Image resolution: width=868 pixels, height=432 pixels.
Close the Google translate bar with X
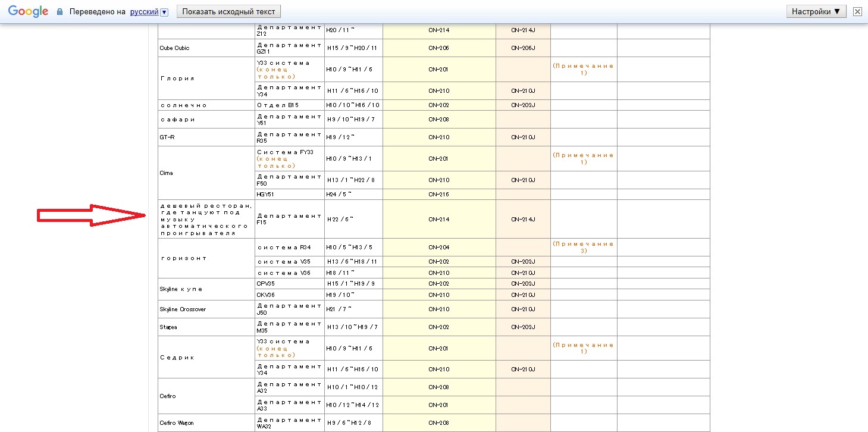(x=857, y=11)
